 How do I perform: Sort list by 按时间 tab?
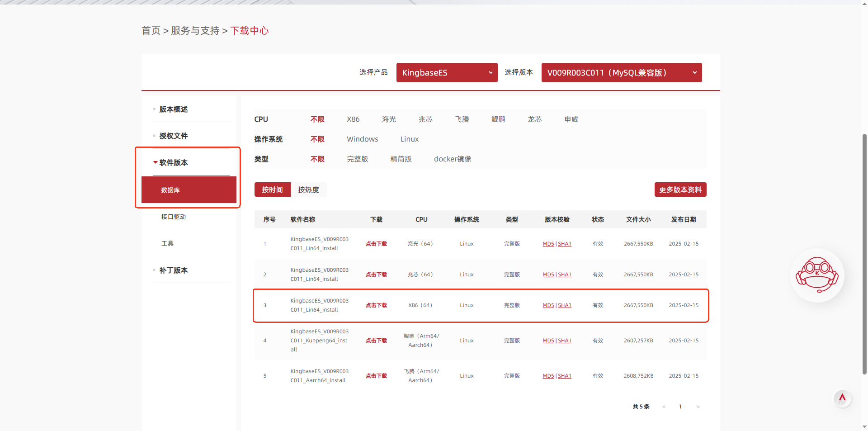coord(272,190)
